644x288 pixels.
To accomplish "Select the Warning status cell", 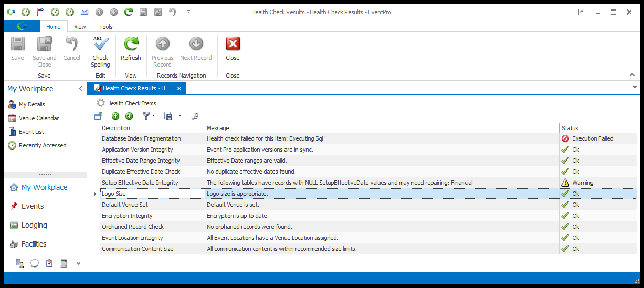I will (x=598, y=183).
